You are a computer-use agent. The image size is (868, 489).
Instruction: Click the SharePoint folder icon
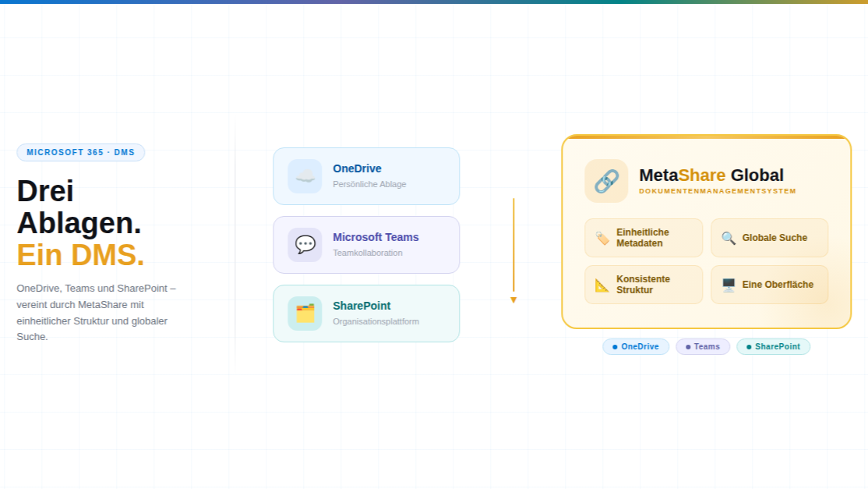[305, 314]
